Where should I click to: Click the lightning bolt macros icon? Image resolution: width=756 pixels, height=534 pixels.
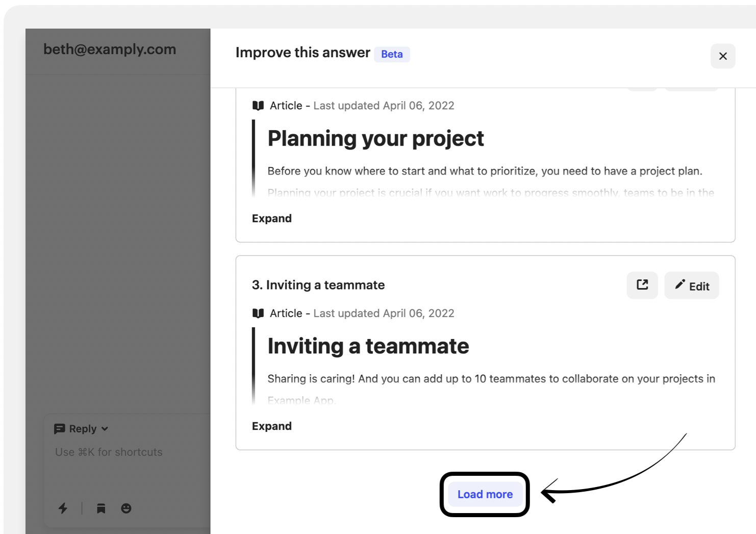coord(63,508)
